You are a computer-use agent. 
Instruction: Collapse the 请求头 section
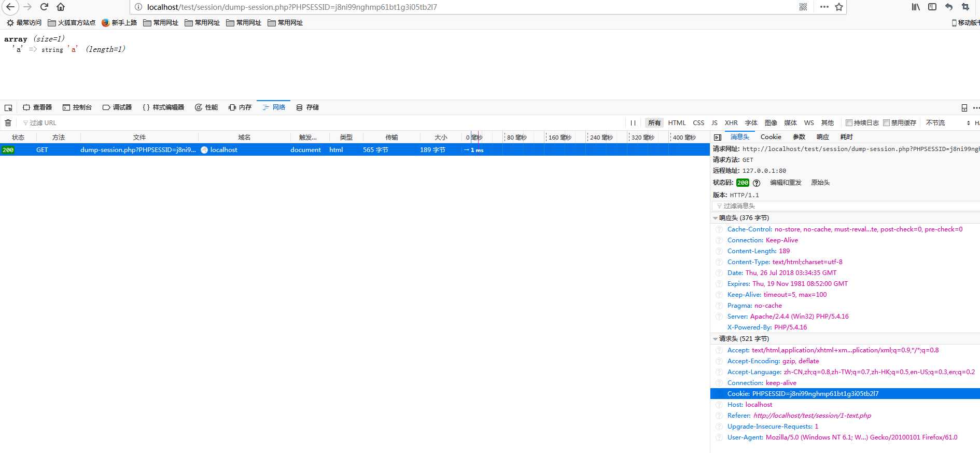[x=716, y=339]
